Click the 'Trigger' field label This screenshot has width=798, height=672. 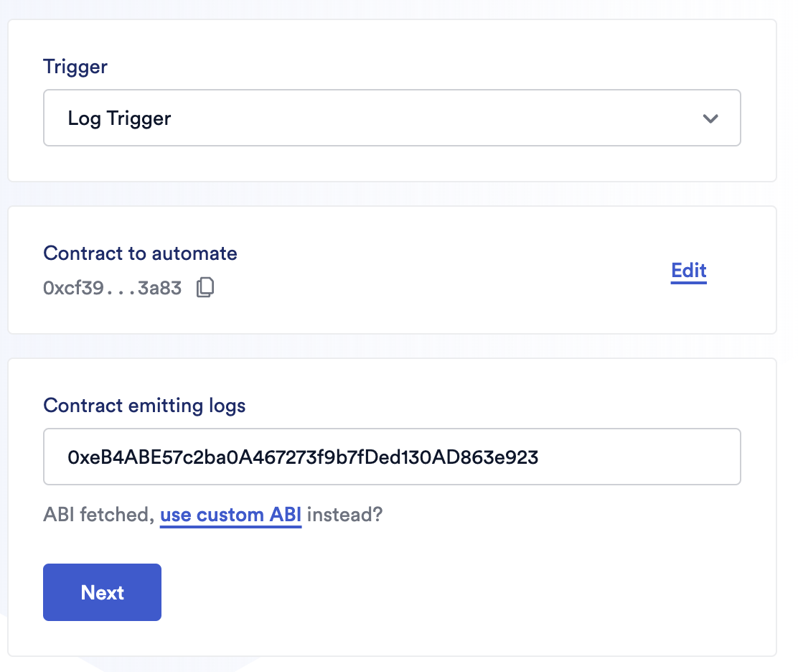75,67
